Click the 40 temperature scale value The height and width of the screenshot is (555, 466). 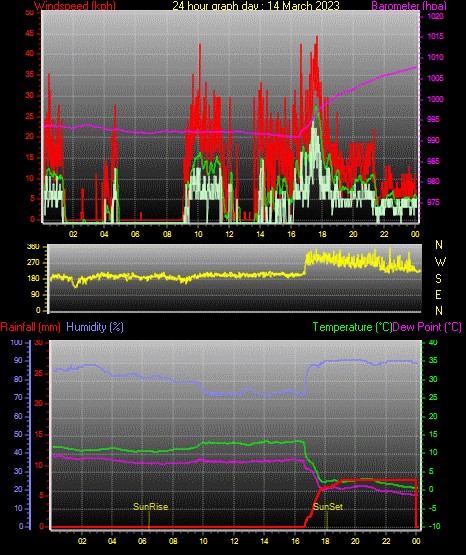pos(433,343)
